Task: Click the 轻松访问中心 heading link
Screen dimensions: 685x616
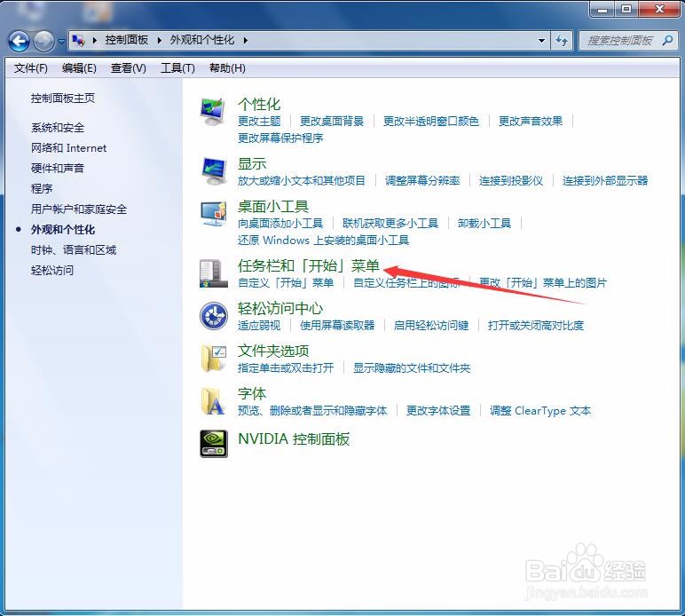Action: [280, 308]
